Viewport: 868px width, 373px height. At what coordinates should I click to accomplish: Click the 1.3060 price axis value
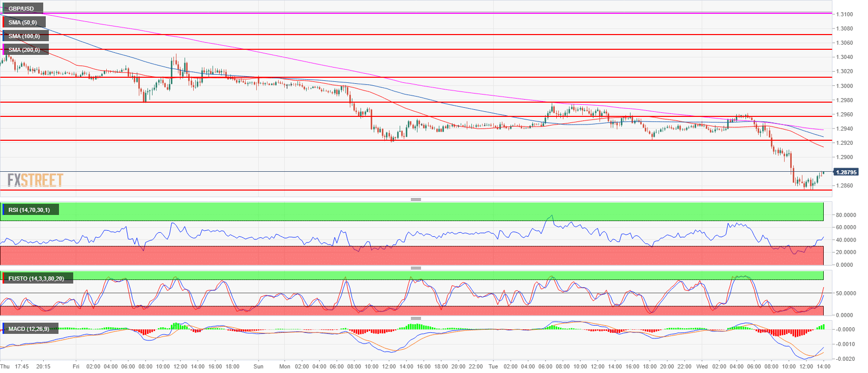[845, 43]
